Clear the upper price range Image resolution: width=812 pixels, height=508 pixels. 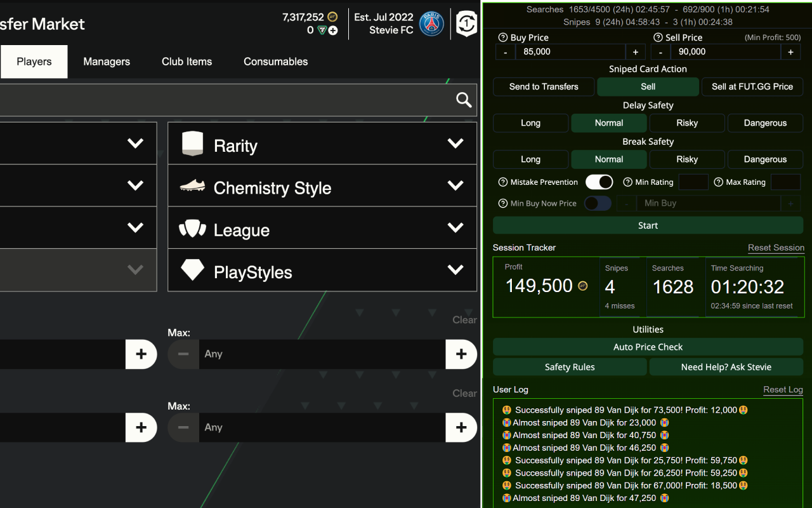[x=464, y=320]
